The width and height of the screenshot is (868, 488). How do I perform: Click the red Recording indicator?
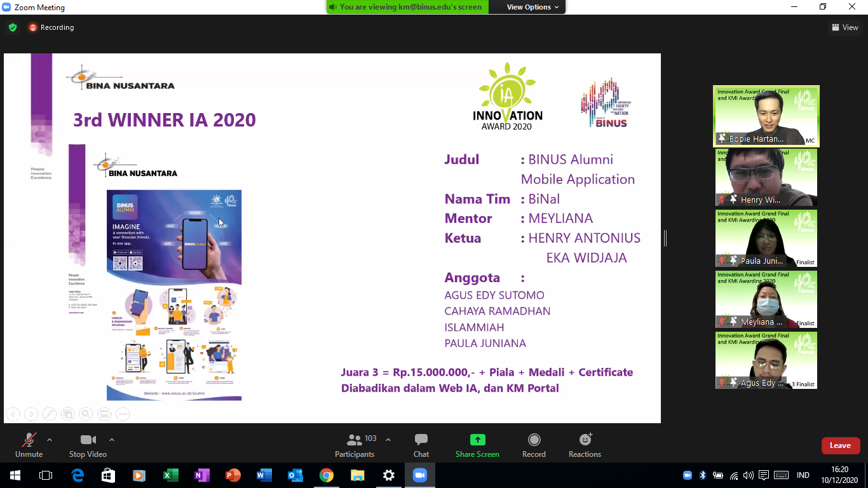click(51, 27)
